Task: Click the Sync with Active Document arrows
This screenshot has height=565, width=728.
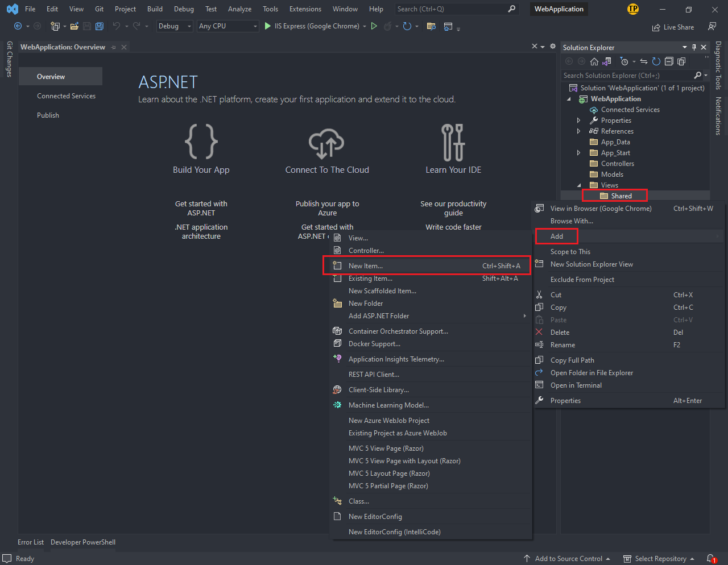Action: point(644,61)
